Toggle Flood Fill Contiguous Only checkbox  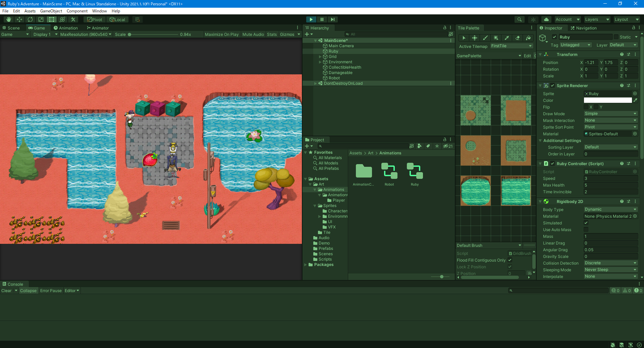pos(509,260)
